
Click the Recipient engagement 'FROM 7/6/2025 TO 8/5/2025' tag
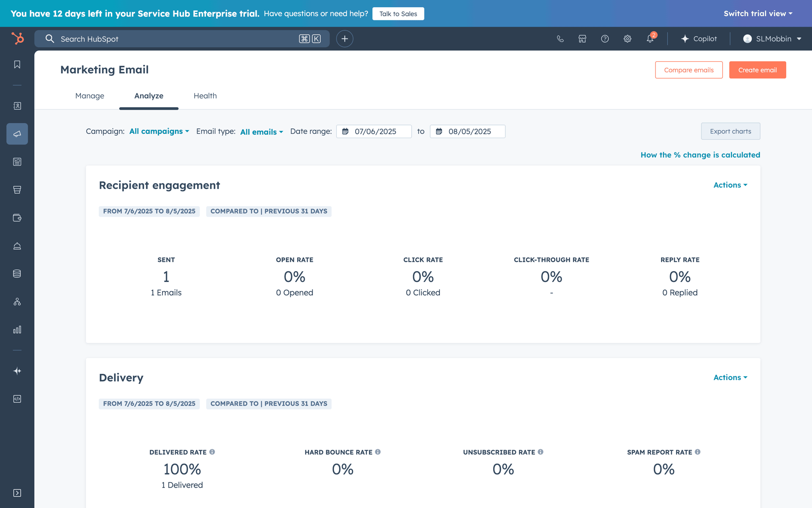coord(149,211)
